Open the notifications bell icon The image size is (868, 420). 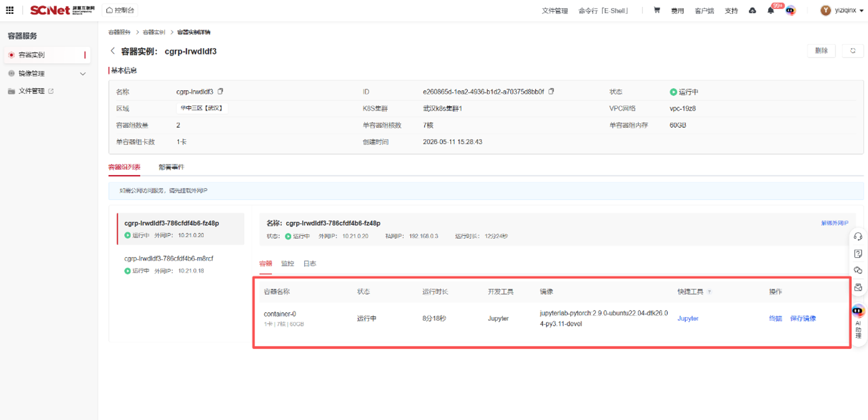point(771,11)
